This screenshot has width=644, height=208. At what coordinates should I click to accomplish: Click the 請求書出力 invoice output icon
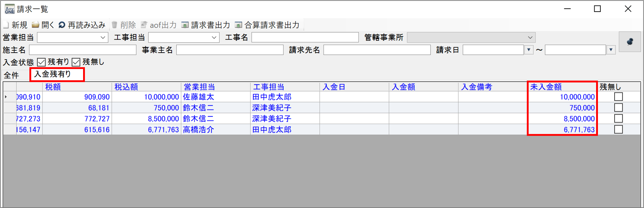(185, 25)
